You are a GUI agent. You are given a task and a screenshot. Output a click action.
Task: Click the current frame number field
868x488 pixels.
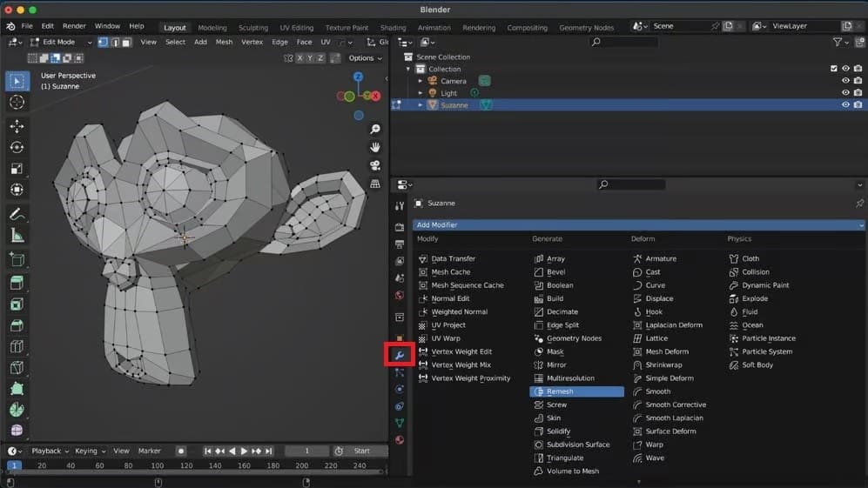point(306,451)
